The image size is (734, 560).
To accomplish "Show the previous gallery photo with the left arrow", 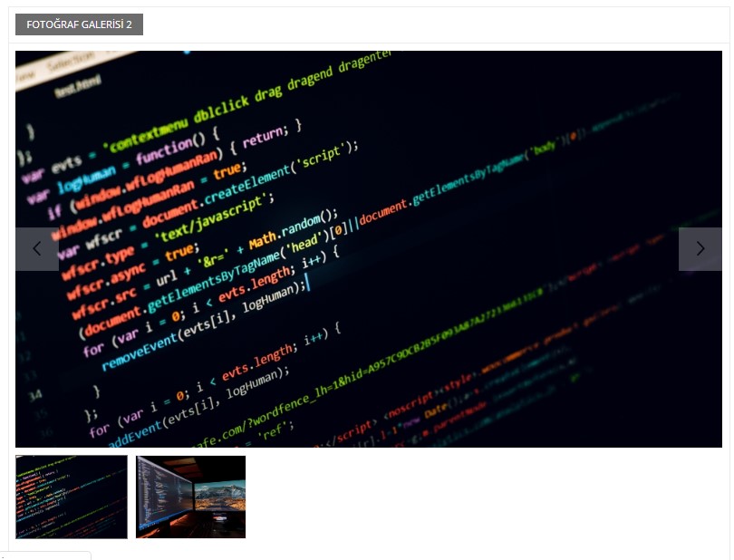I will pyautogui.click(x=37, y=249).
